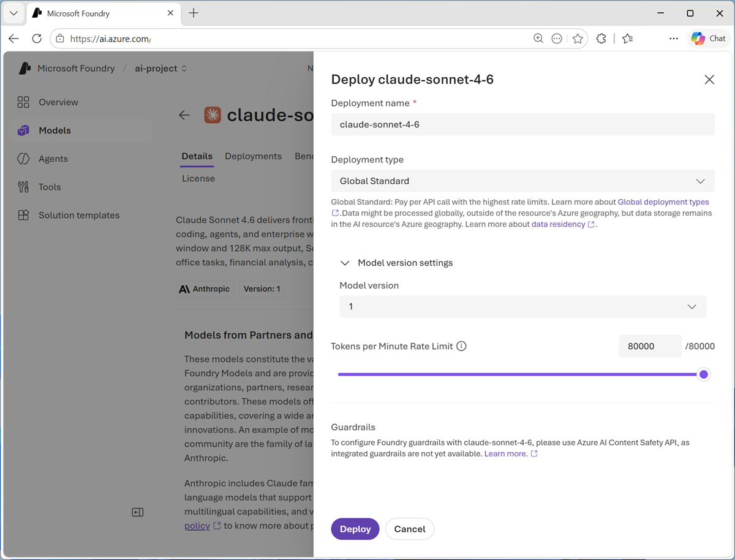735x560 pixels.
Task: Switch to the Deployments tab
Action: coord(253,156)
